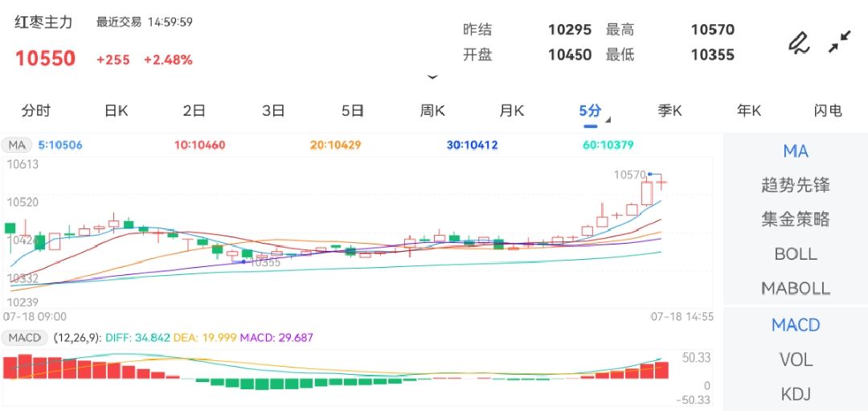Click the 最高 value 10570 in header
Image resolution: width=868 pixels, height=411 pixels.
712,29
